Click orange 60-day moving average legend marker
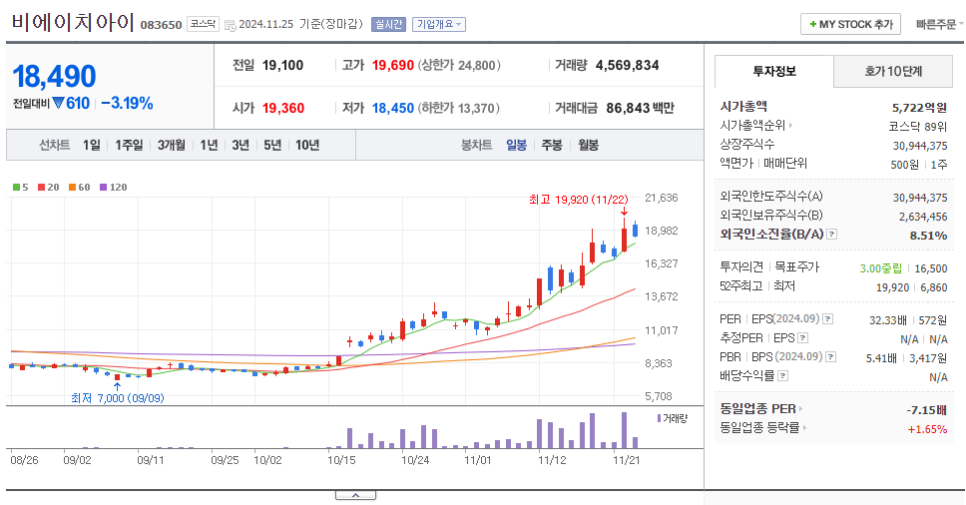The image size is (966, 505). coord(72,187)
